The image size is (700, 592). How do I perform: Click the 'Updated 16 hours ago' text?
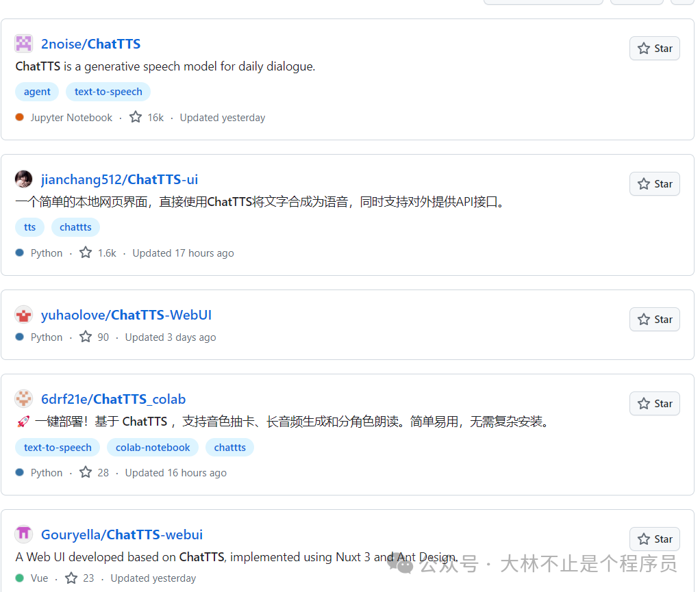click(176, 473)
